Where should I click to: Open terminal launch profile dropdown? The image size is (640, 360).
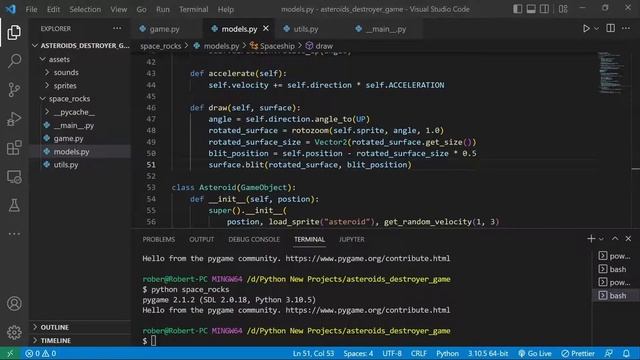[601, 239]
